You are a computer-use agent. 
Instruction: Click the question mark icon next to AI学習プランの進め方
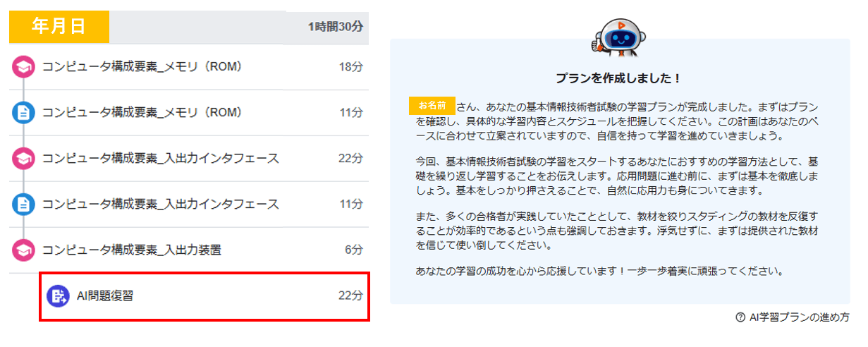tap(740, 317)
